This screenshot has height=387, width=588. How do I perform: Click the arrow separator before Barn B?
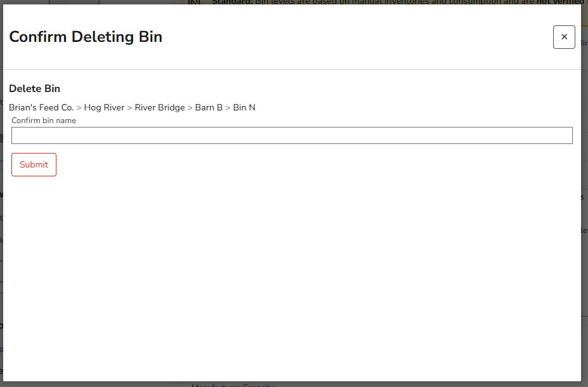coord(190,108)
